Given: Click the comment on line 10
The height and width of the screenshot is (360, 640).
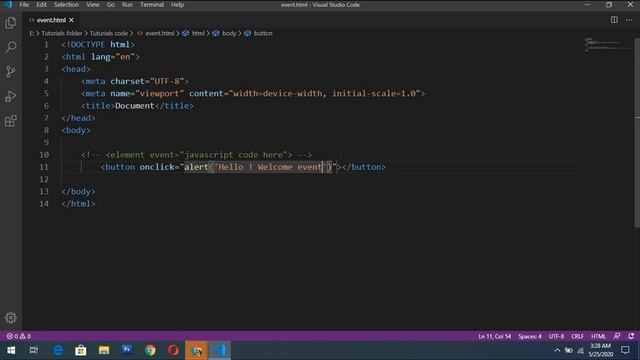Looking at the screenshot, I should (196, 154).
